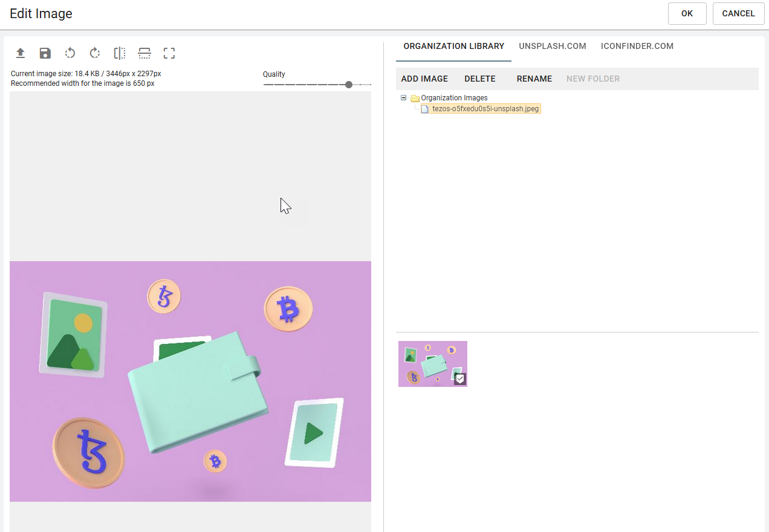Click the upload image icon
This screenshot has height=532, width=769.
(20, 53)
